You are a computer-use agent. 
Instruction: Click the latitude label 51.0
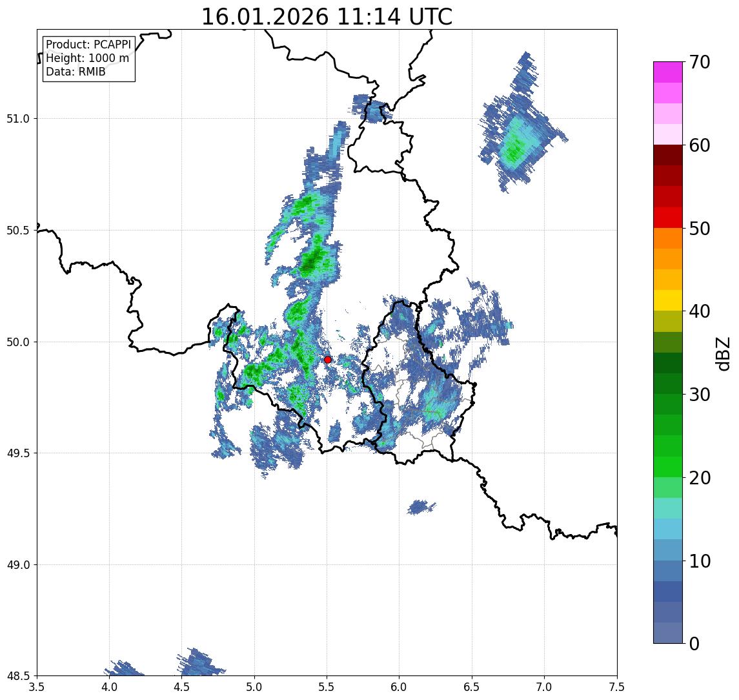(18, 118)
